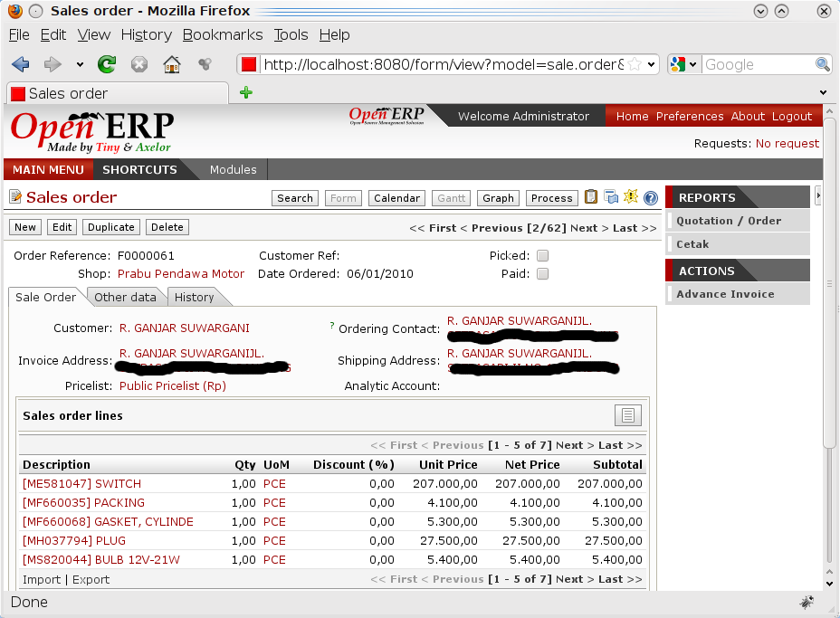Open the list all tabs dropdown
840x618 pixels.
823,92
